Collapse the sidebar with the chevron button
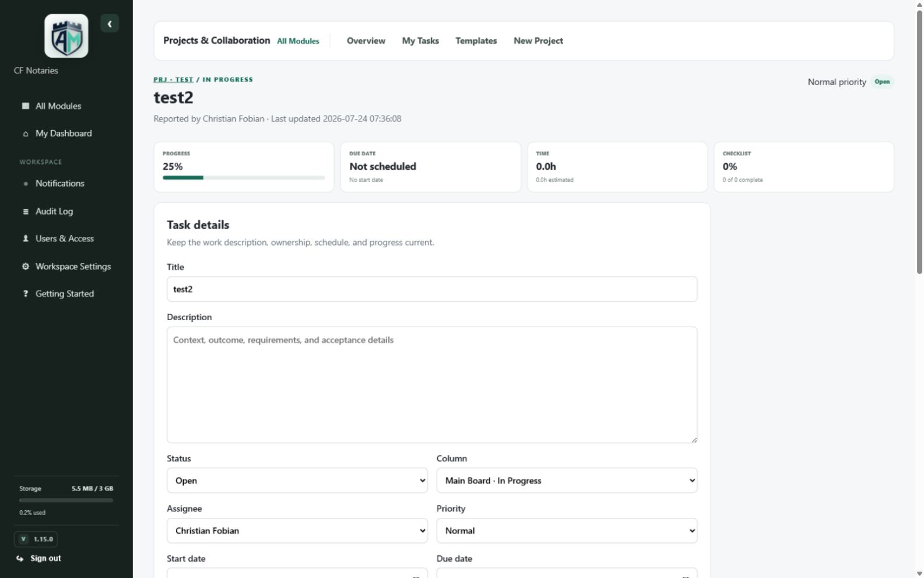This screenshot has height=578, width=924. point(110,24)
